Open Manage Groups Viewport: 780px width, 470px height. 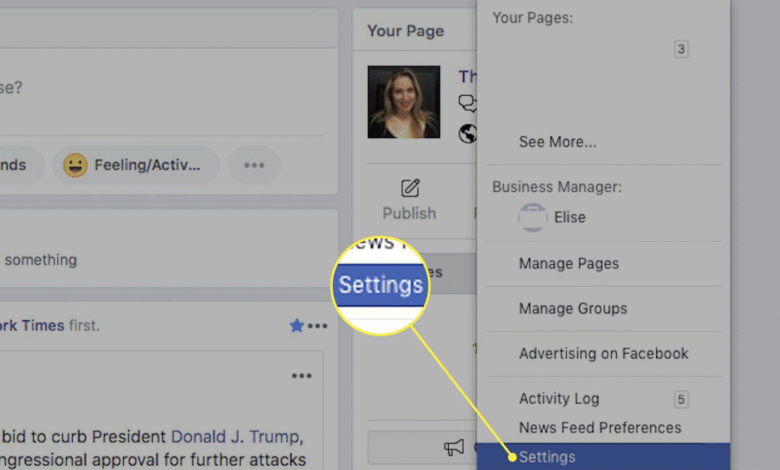(573, 308)
